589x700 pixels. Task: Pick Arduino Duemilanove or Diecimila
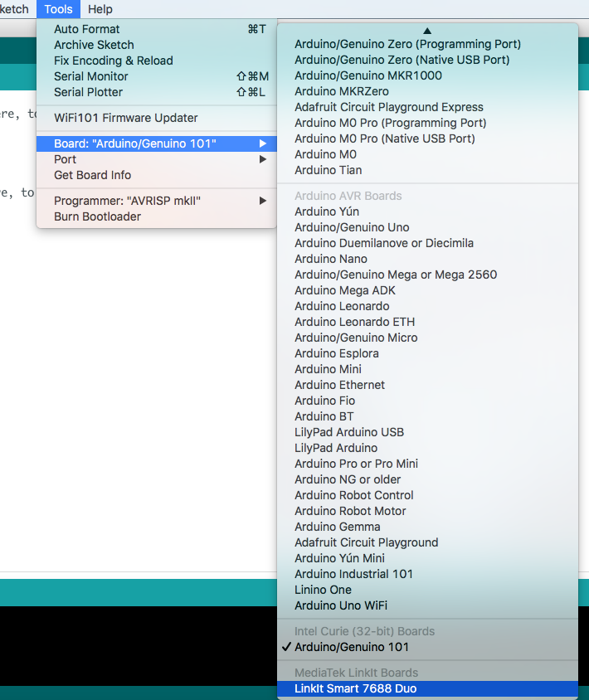427,243
